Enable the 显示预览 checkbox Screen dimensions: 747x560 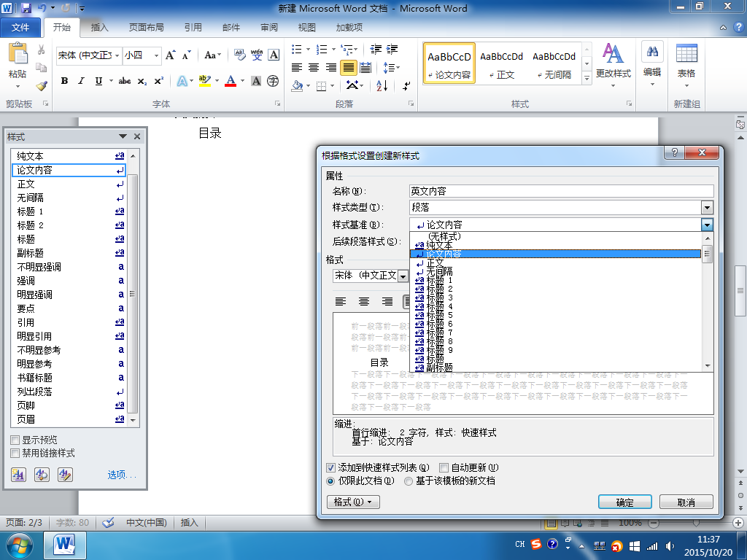[15, 440]
